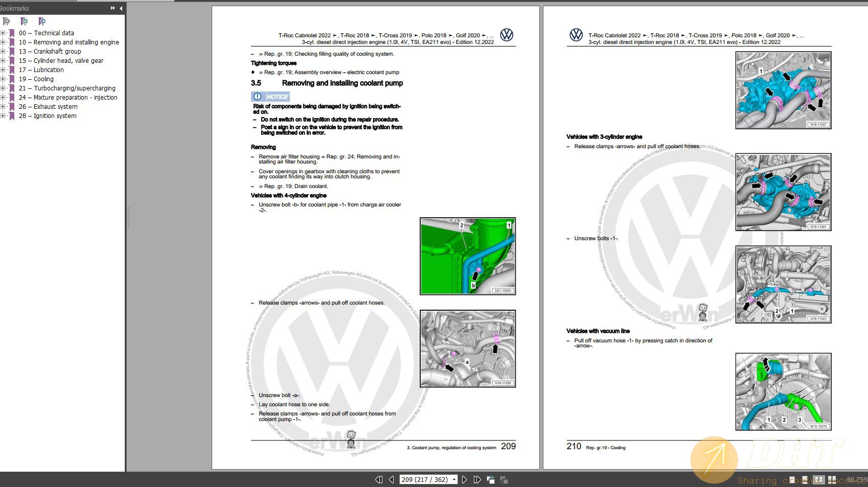
Task: Open bookmark 21 – Turbocharging/supercharging
Action: click(67, 88)
